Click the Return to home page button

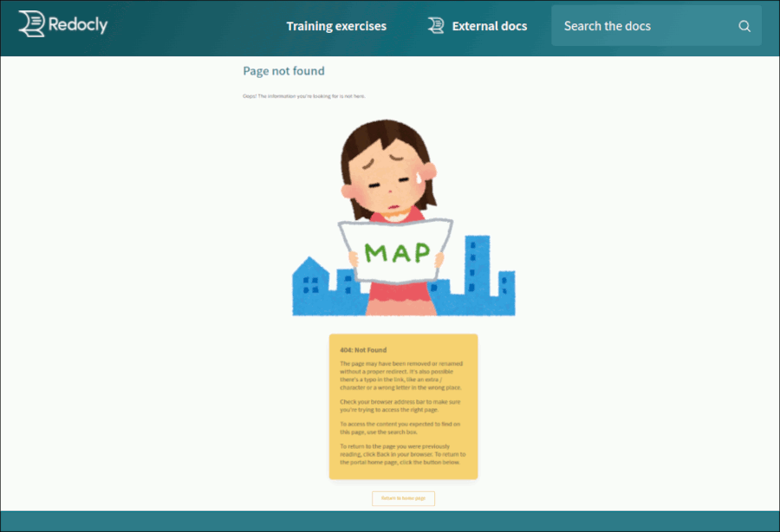[x=403, y=498]
